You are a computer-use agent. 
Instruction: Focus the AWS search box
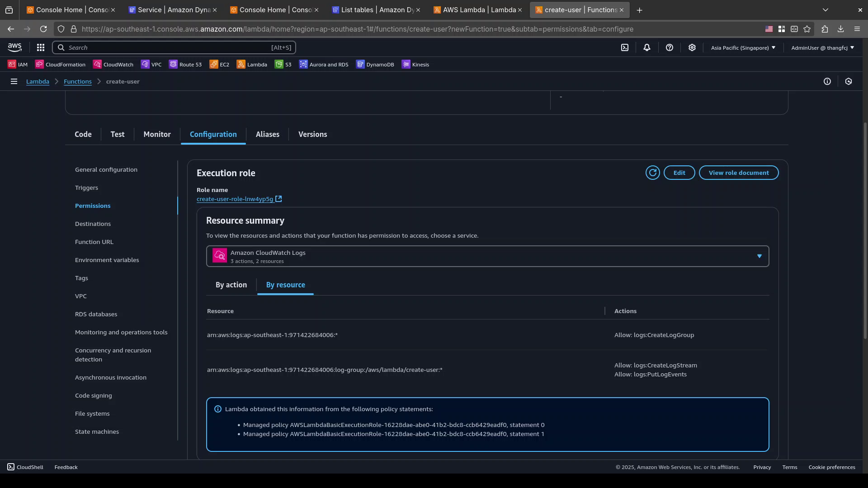point(174,47)
